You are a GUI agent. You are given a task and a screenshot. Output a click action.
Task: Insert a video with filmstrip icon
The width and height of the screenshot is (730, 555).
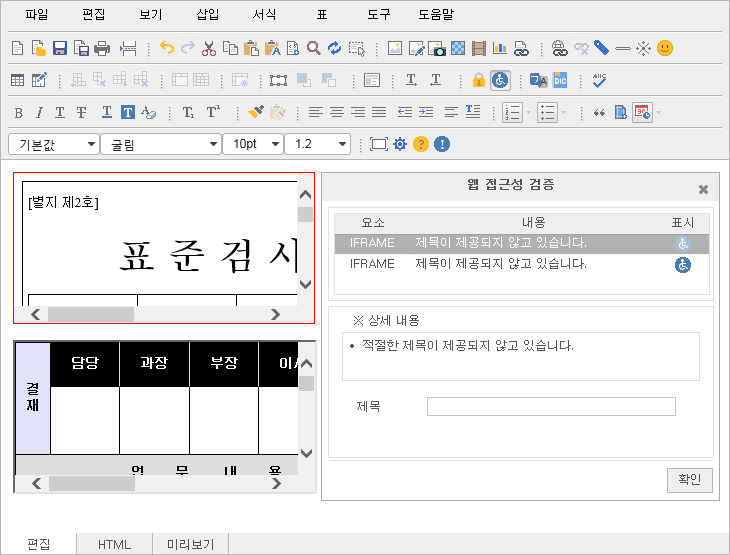pos(479,48)
